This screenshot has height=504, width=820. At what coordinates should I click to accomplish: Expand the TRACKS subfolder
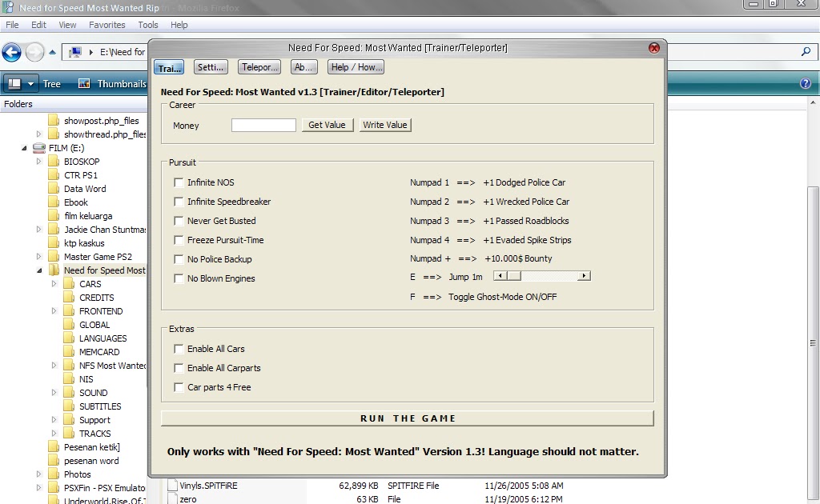point(54,433)
